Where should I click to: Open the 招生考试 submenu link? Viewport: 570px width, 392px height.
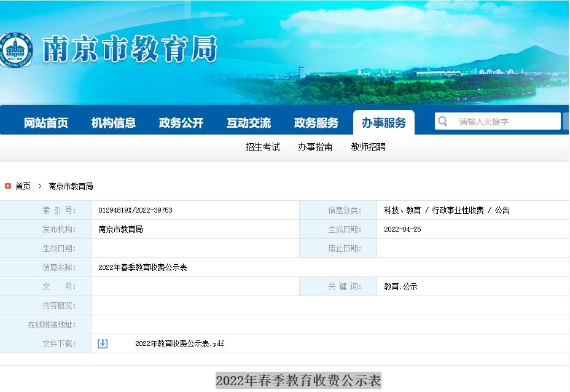coord(262,147)
